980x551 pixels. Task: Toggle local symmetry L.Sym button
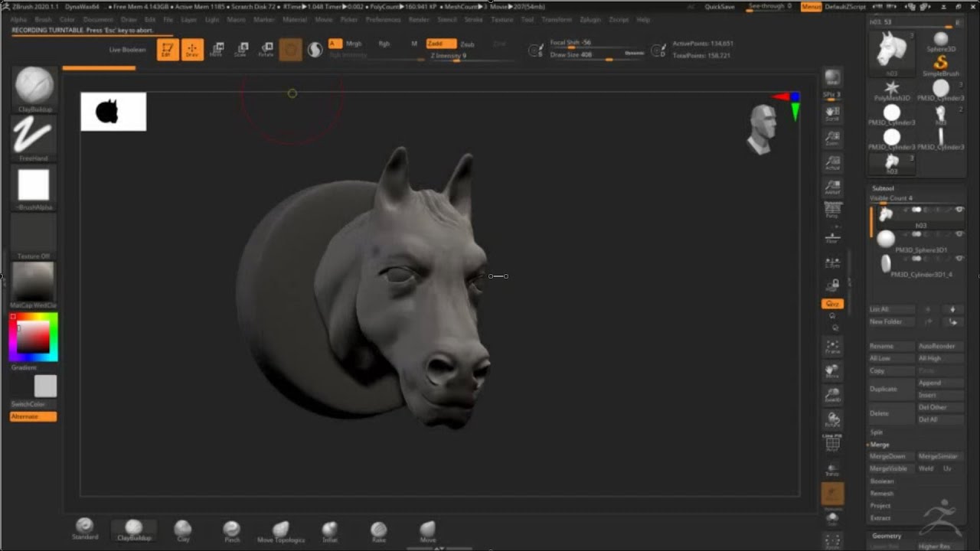pyautogui.click(x=832, y=262)
